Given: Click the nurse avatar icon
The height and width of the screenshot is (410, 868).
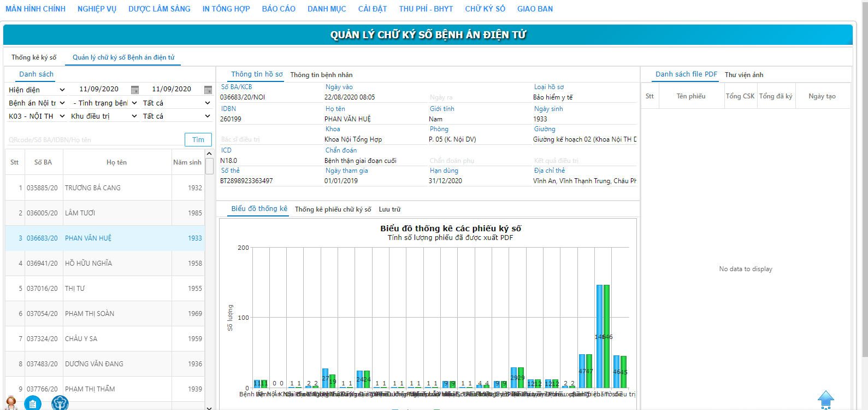Looking at the screenshot, I should point(11,403).
